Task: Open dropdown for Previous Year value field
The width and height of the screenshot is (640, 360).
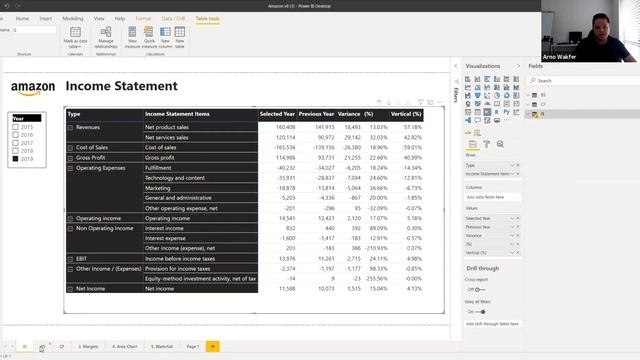Action: pos(512,227)
